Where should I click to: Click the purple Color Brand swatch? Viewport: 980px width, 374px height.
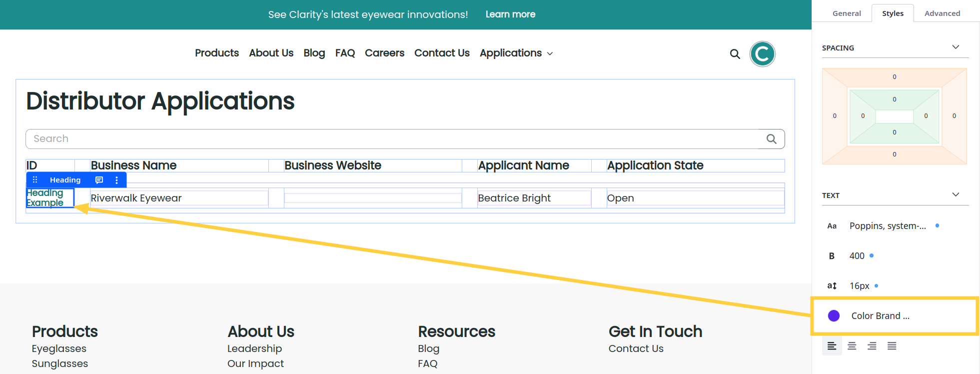(834, 315)
